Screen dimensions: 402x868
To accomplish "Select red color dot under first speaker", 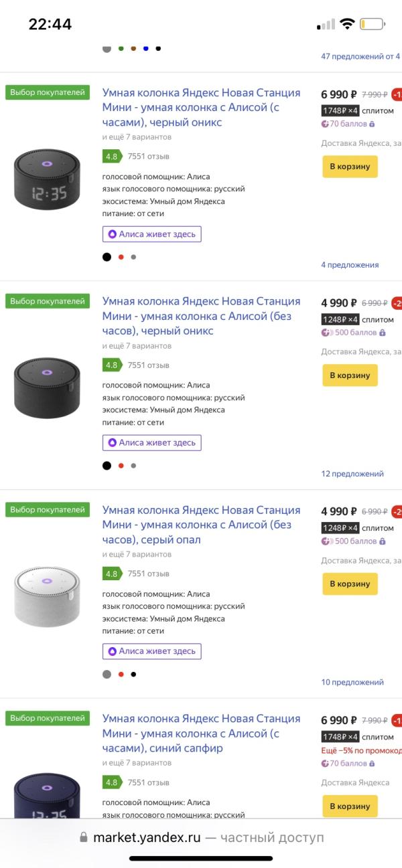I will (121, 257).
